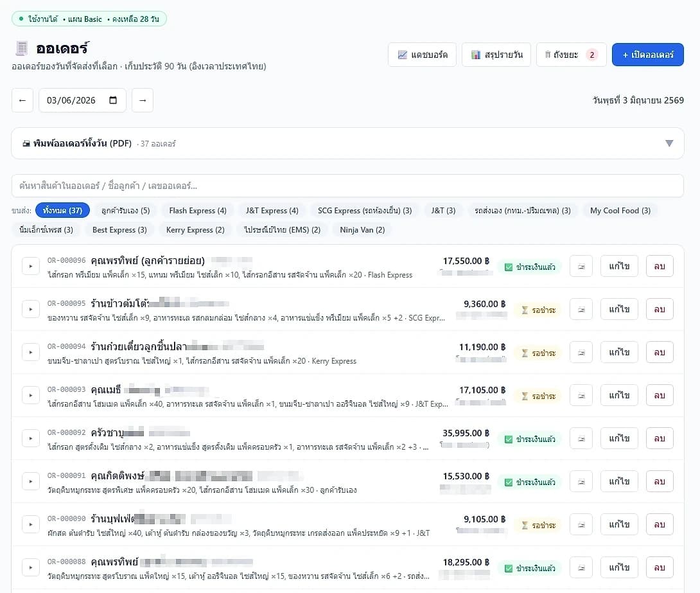Filter by ลูกค้ารับเอง (5)
700x593 pixels.
coord(125,210)
